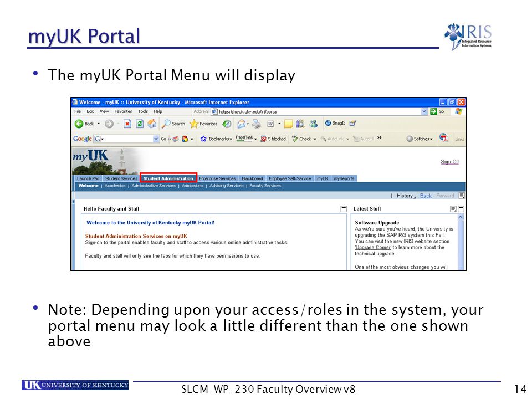Expand the PageRank dropdown
The image size is (532, 399).
tap(255, 139)
